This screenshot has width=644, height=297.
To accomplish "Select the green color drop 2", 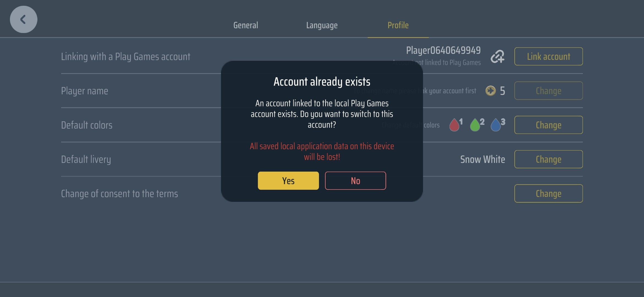I will click(x=475, y=125).
